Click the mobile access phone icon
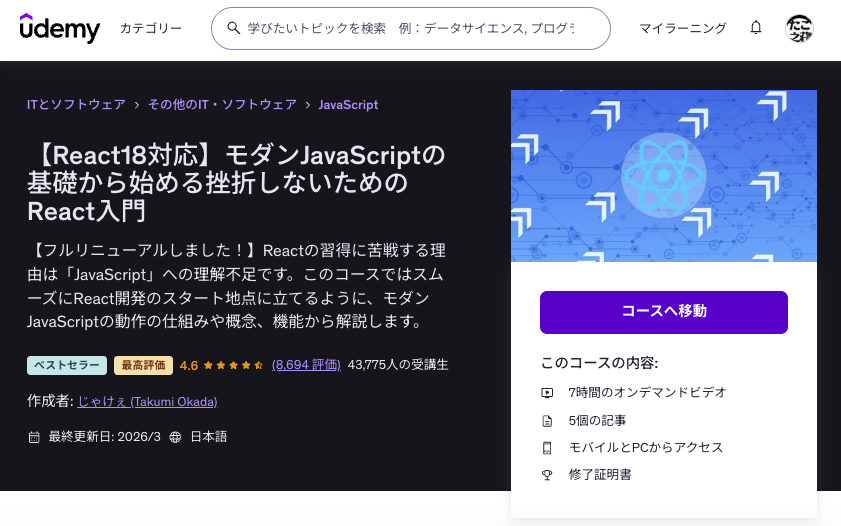 click(547, 448)
